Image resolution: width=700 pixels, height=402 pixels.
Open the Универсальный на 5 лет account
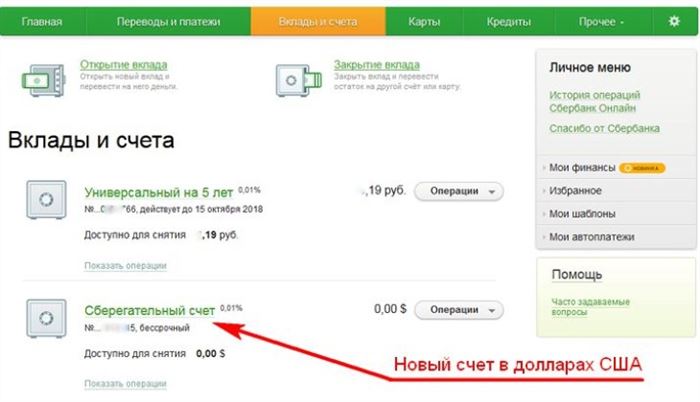click(158, 193)
